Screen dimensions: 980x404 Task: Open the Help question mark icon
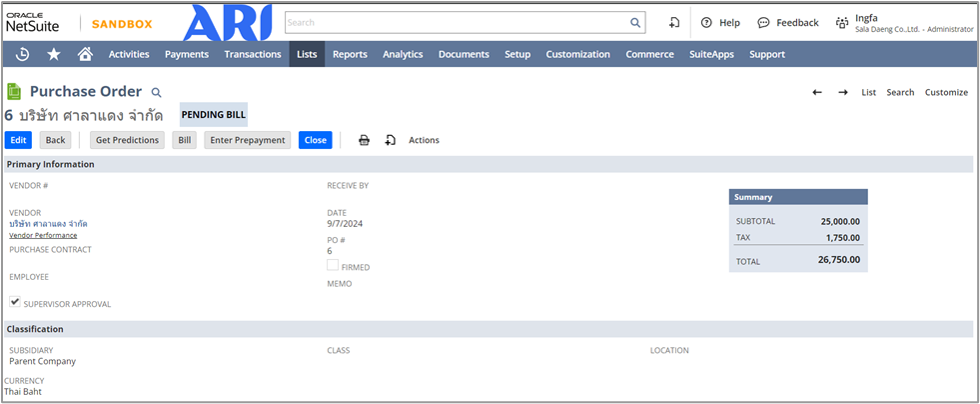[x=706, y=23]
